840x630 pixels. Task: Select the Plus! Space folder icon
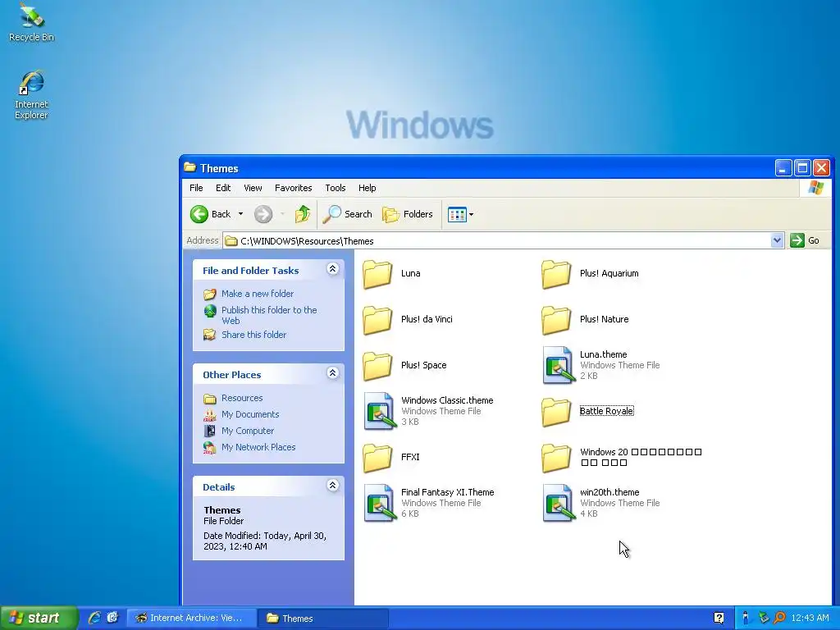point(377,366)
